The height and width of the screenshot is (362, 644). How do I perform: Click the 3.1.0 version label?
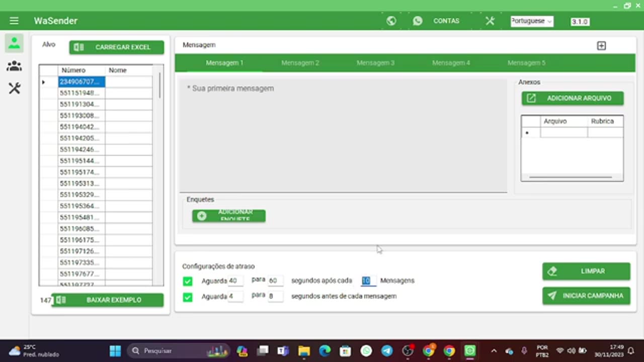tap(580, 22)
